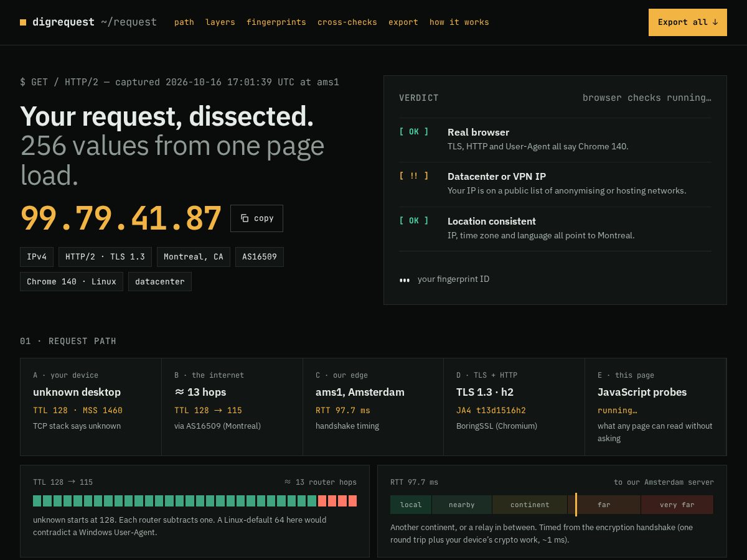Click the Real browser verdict row

click(x=555, y=140)
